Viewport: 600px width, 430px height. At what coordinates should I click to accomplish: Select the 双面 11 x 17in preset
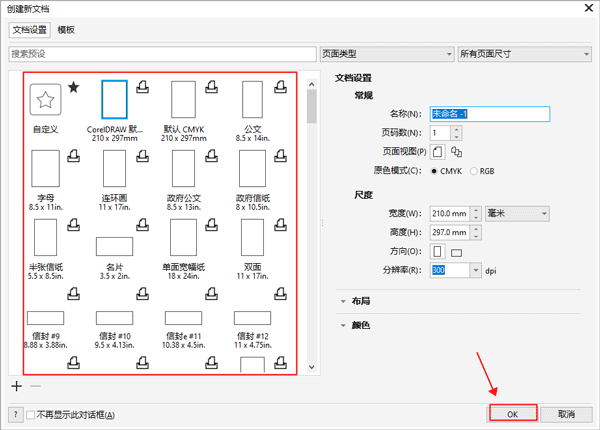click(x=252, y=237)
